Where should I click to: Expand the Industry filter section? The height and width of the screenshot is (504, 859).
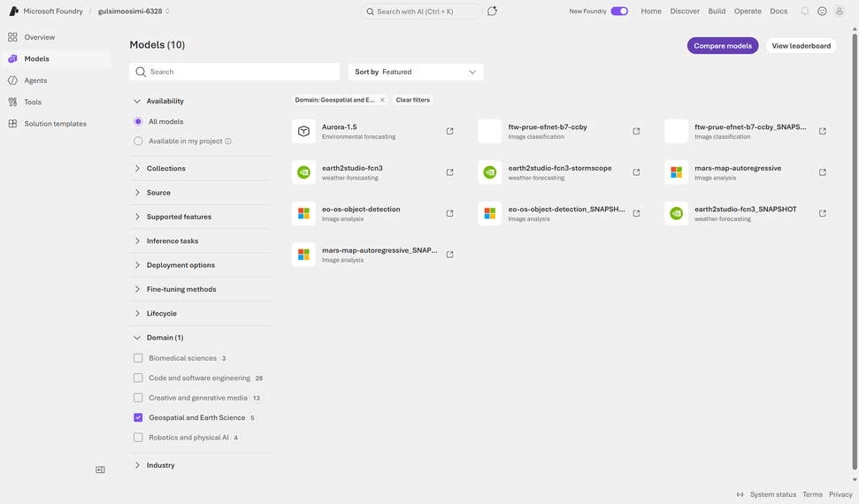200,465
